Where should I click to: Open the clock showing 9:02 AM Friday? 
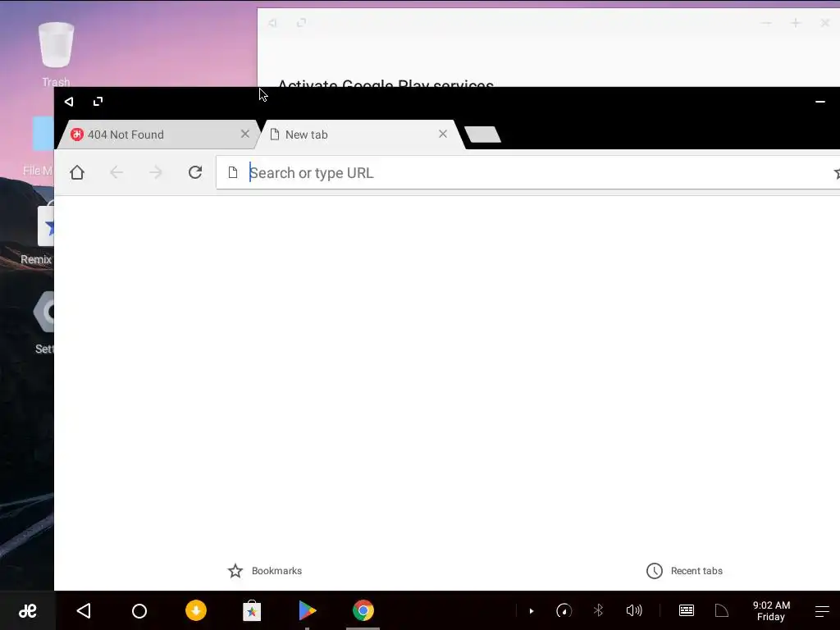pyautogui.click(x=771, y=610)
